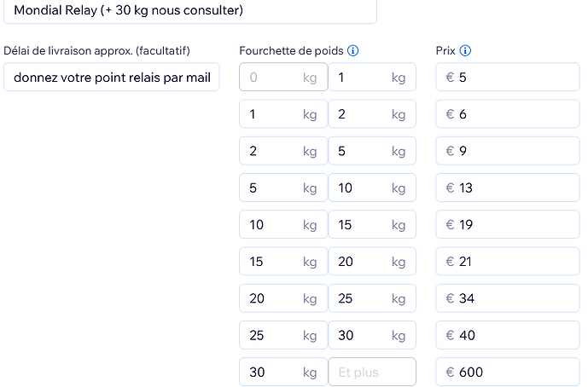Screen dimensions: 588x387
Task: Click info icon next to Fourchette de poids
Action: click(353, 50)
